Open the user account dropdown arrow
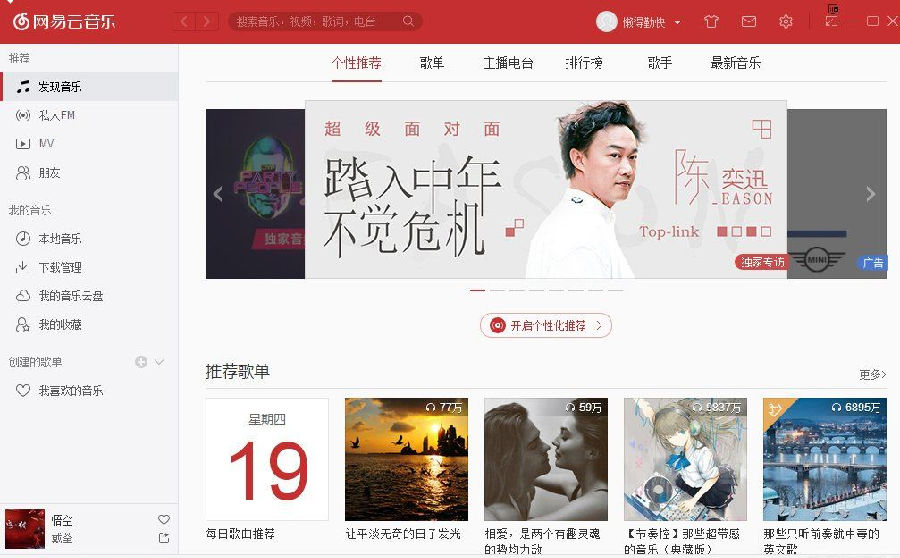This screenshot has width=900, height=558. pyautogui.click(x=677, y=22)
